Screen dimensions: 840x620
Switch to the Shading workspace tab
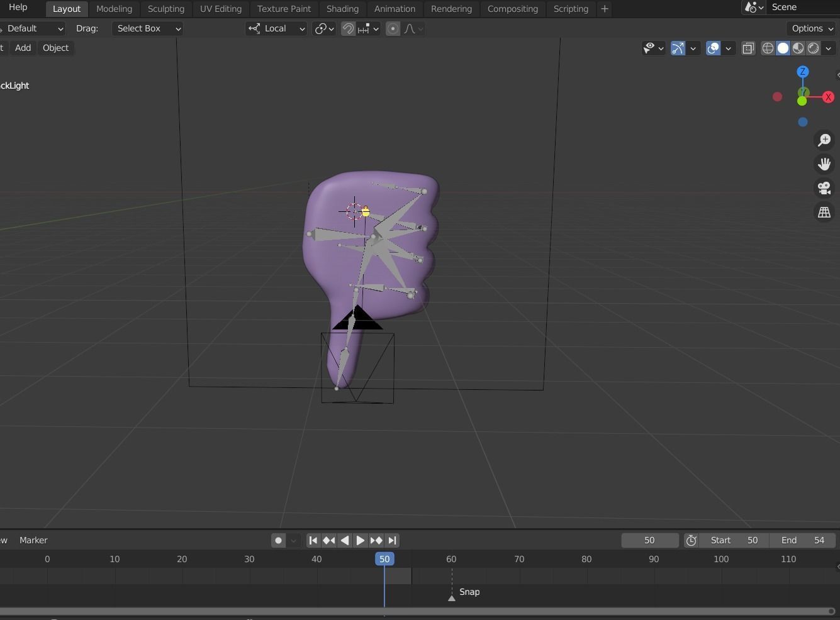tap(342, 9)
